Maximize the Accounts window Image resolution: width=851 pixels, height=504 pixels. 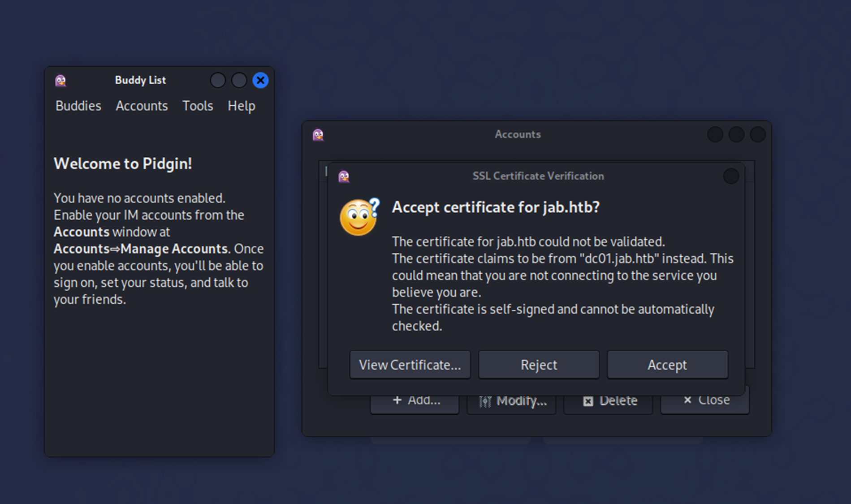(x=736, y=134)
